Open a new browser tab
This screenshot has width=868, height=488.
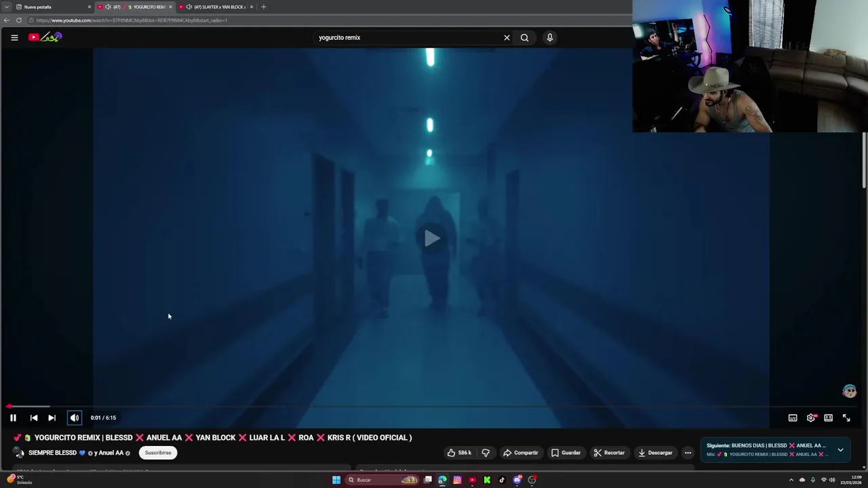tap(264, 7)
